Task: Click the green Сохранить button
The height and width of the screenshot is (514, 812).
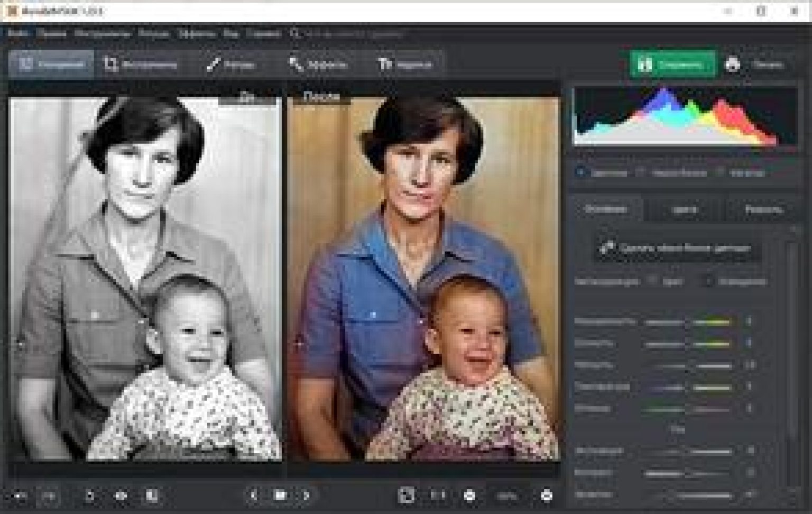Action: (x=672, y=65)
